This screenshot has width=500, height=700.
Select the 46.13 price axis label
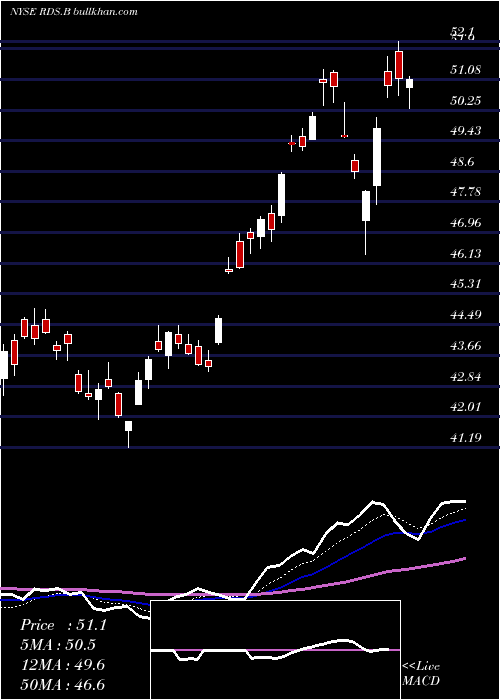[466, 254]
